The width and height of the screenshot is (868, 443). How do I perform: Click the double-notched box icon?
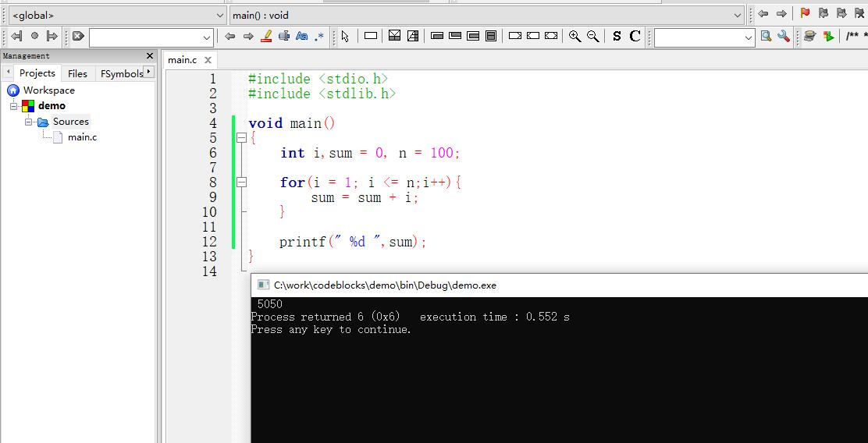tap(551, 36)
